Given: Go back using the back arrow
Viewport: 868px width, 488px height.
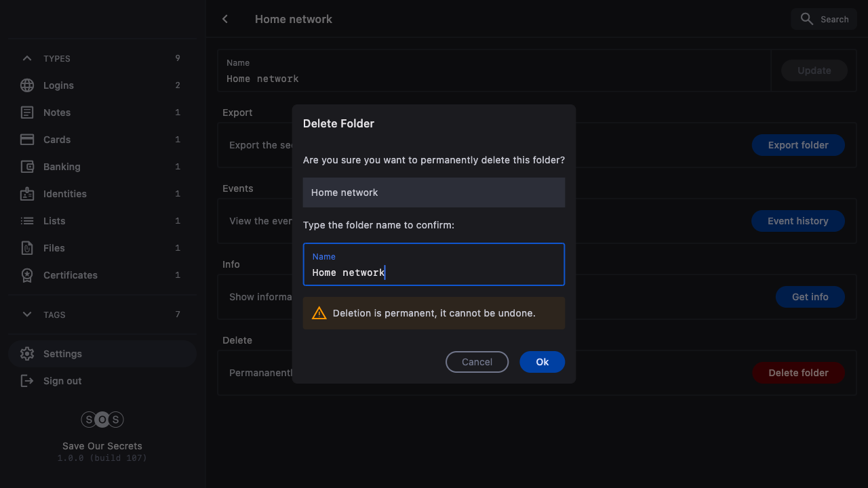Looking at the screenshot, I should coord(225,19).
